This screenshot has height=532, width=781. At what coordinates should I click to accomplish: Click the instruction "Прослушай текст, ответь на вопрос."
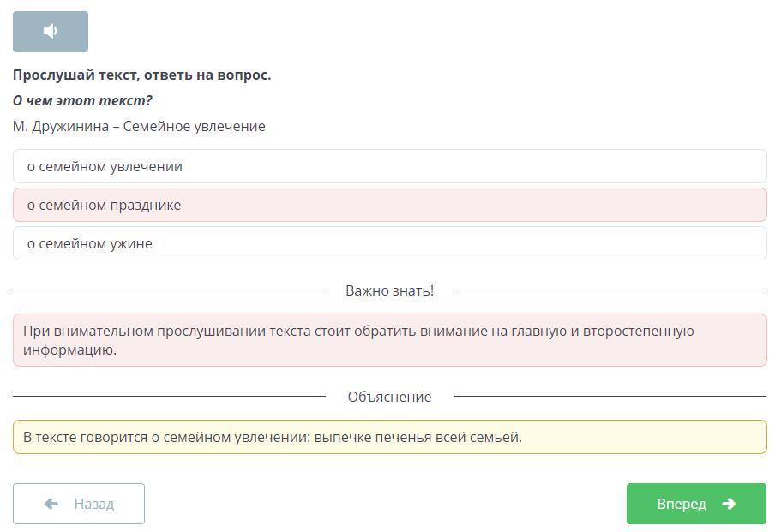[141, 75]
